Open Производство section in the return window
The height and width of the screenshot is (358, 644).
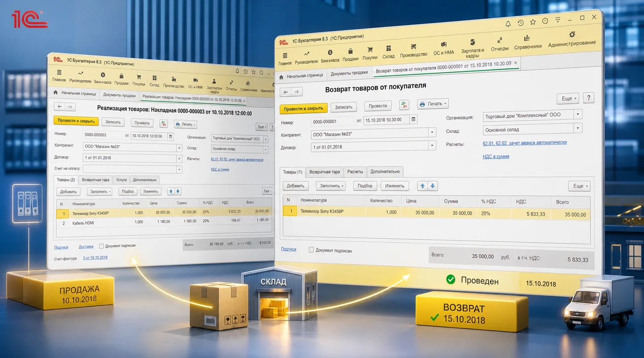click(414, 50)
